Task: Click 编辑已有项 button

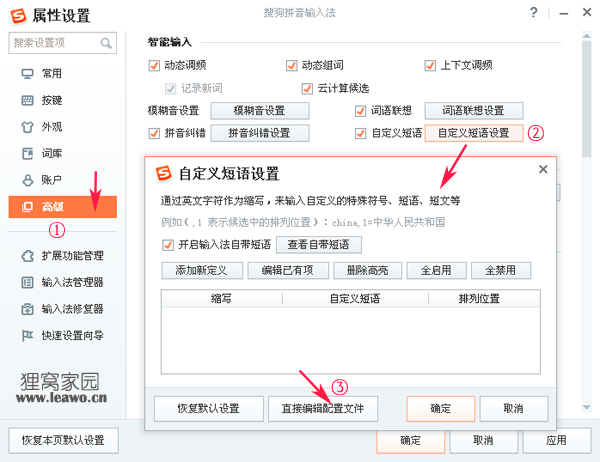Action: coord(288,271)
